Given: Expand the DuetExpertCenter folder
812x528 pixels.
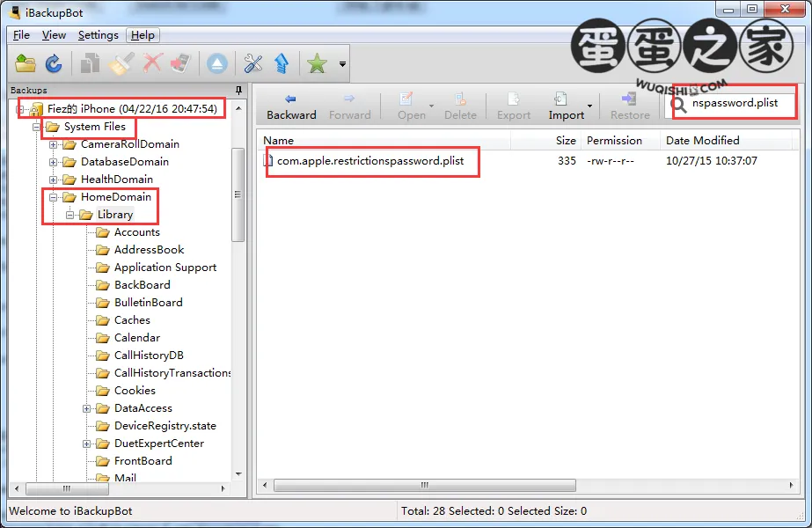Looking at the screenshot, I should pos(86,444).
